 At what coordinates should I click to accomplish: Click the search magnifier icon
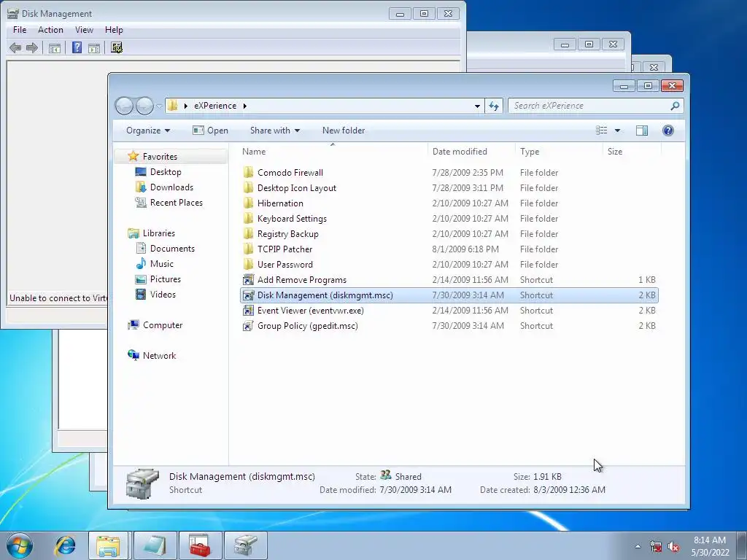click(675, 106)
